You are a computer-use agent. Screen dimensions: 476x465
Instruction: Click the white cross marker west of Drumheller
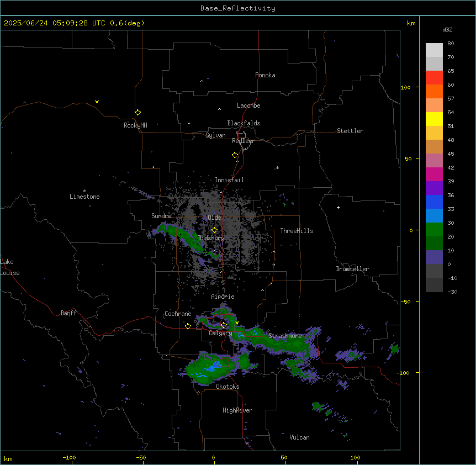tap(338, 207)
